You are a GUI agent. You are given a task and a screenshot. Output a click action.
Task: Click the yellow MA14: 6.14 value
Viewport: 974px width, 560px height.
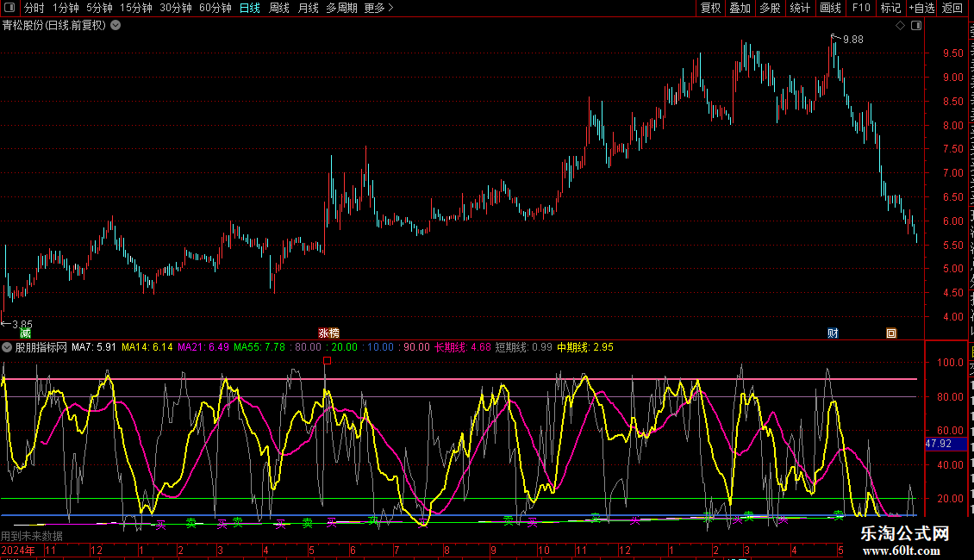click(x=147, y=347)
